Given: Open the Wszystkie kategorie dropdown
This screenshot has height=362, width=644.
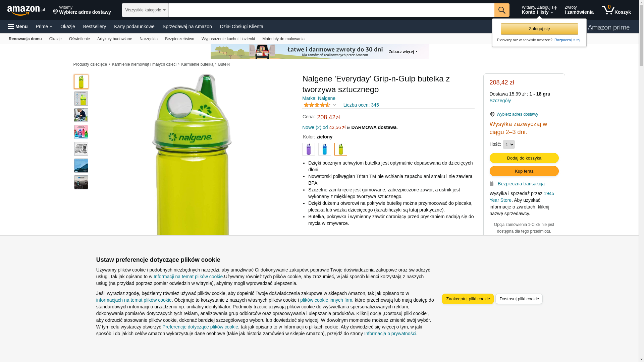Looking at the screenshot, I should (x=145, y=10).
